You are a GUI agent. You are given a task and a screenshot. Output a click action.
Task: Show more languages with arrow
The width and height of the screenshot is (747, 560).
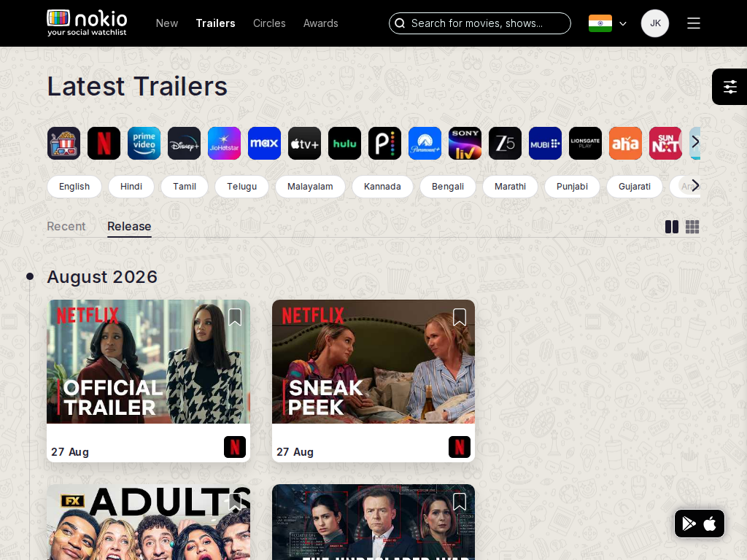coord(695,185)
